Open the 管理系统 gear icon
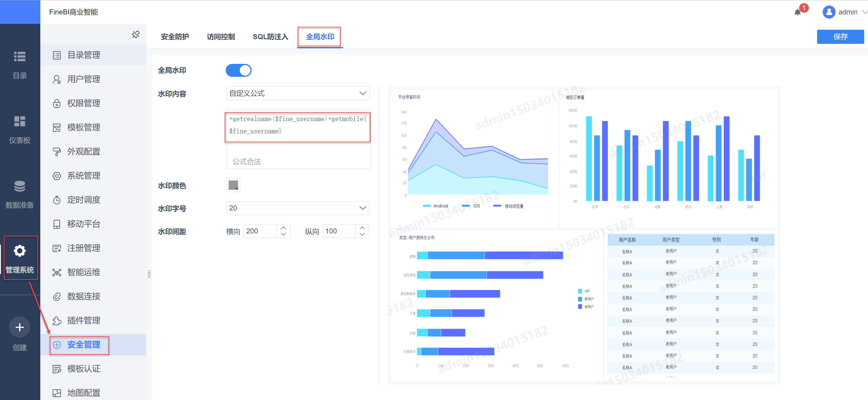The width and height of the screenshot is (868, 400). [x=19, y=251]
